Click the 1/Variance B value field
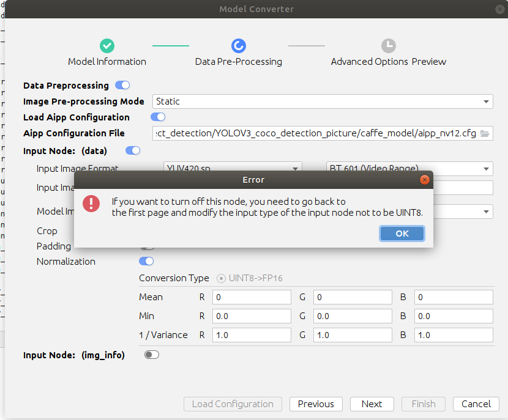Viewport: 508px width, 420px height. pyautogui.click(x=454, y=335)
